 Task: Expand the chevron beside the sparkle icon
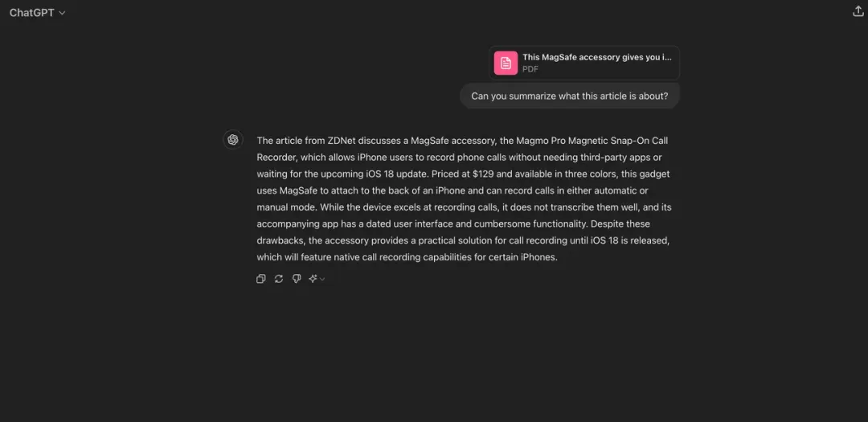(x=322, y=279)
